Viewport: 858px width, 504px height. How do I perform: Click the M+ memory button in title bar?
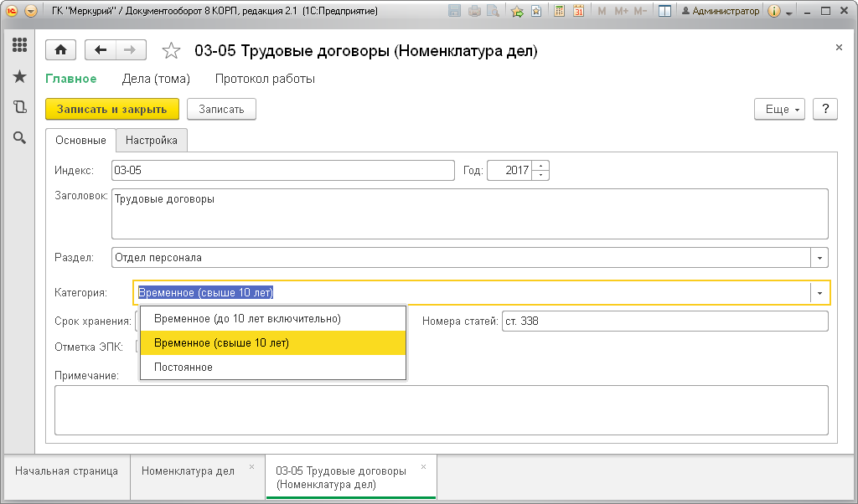tap(621, 11)
